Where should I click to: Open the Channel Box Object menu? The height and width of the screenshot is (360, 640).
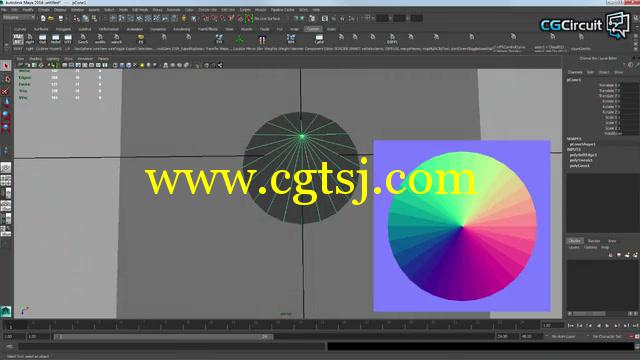(604, 72)
